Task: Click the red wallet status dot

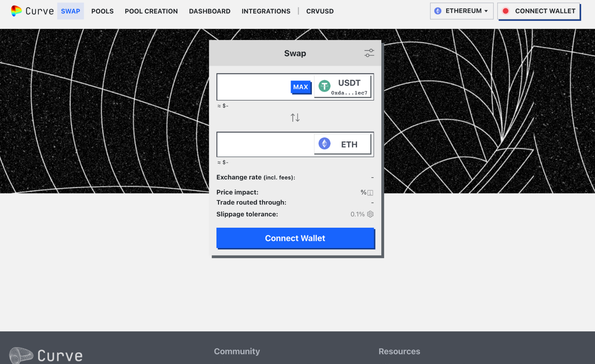Action: 506,11
